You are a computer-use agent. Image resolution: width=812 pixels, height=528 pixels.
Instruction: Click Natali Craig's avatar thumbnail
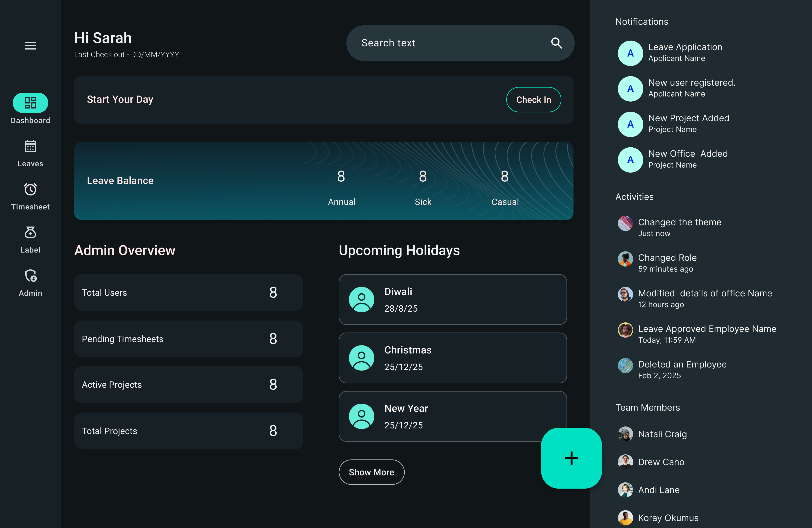625,434
